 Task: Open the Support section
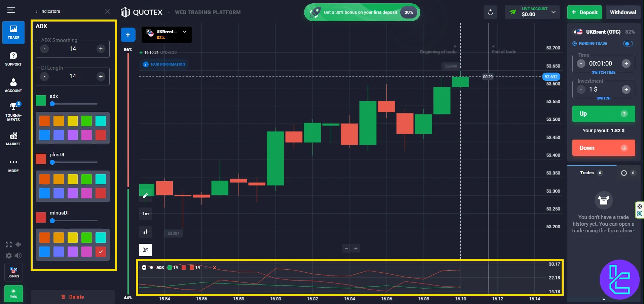click(x=13, y=59)
